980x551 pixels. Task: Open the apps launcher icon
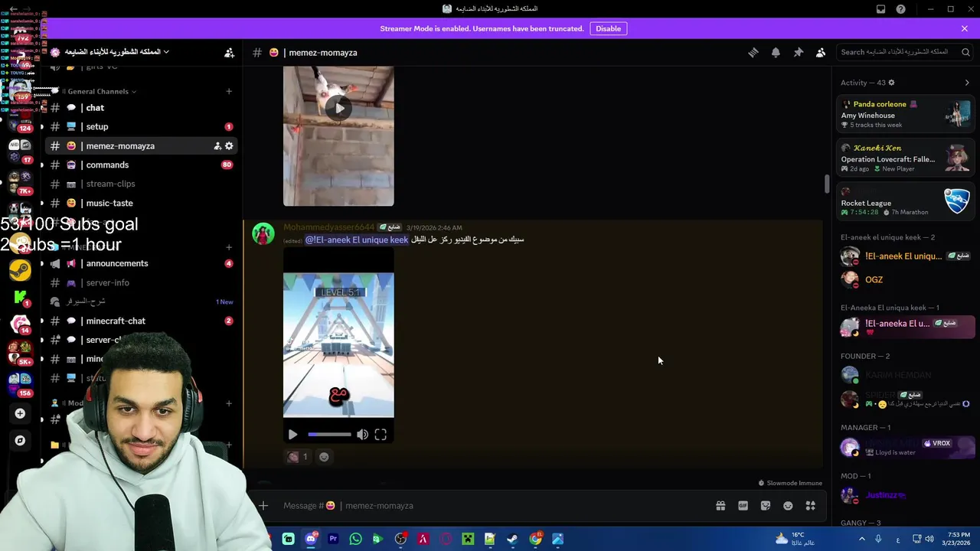(810, 506)
